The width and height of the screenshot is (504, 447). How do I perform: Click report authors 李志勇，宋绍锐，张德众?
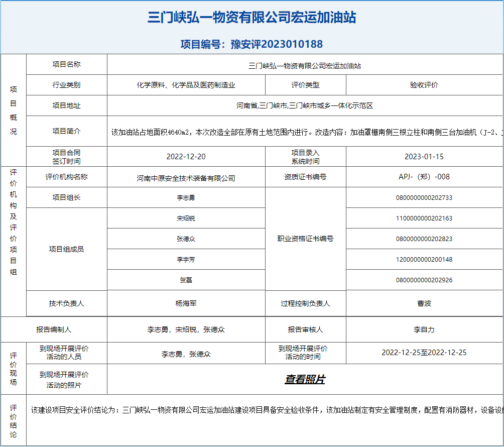click(186, 329)
